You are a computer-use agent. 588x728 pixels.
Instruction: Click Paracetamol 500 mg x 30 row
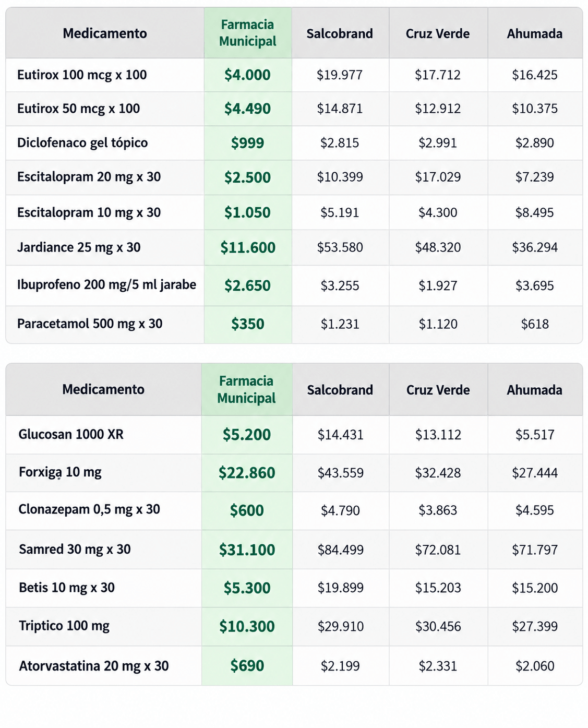(294, 324)
